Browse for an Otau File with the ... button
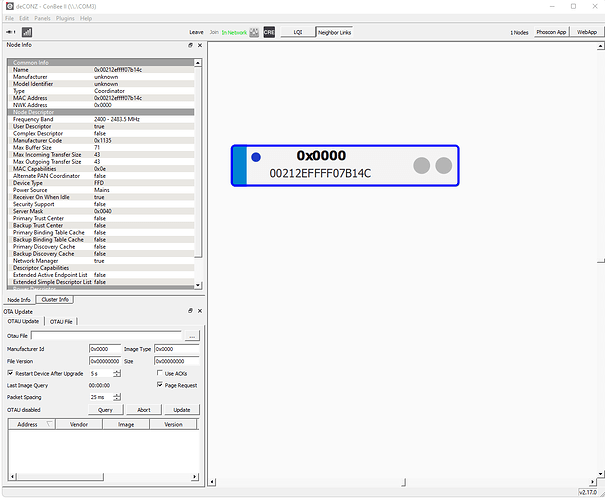This screenshot has height=500, width=605. (192, 335)
